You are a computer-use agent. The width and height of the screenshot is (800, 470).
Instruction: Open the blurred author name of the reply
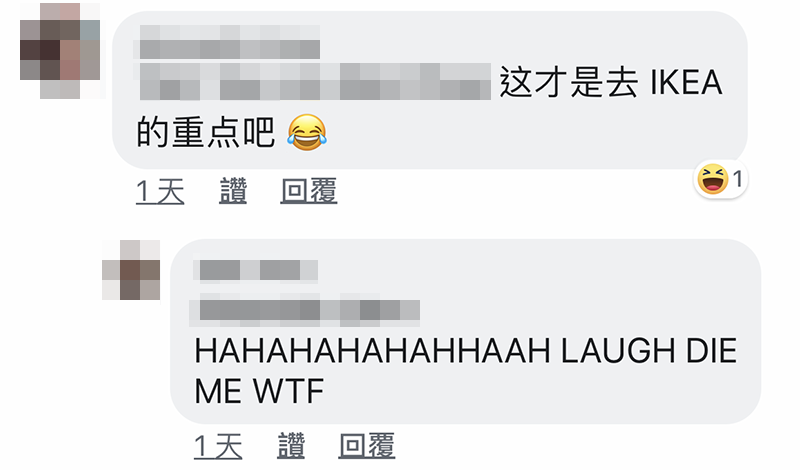tap(256, 270)
